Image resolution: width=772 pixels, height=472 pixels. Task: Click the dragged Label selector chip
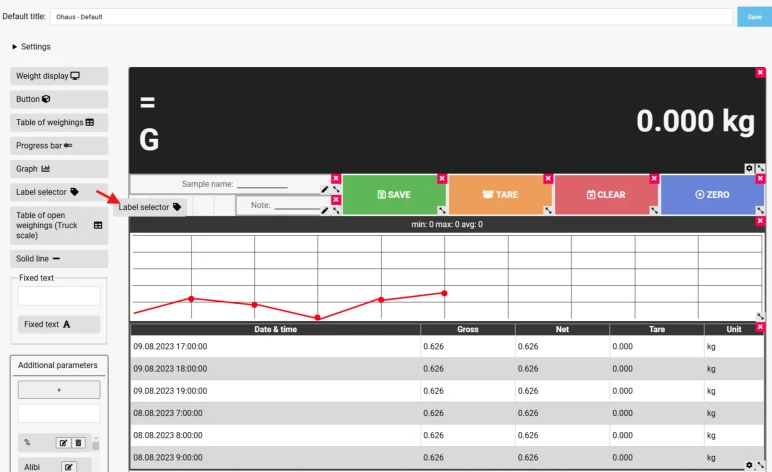pyautogui.click(x=150, y=207)
